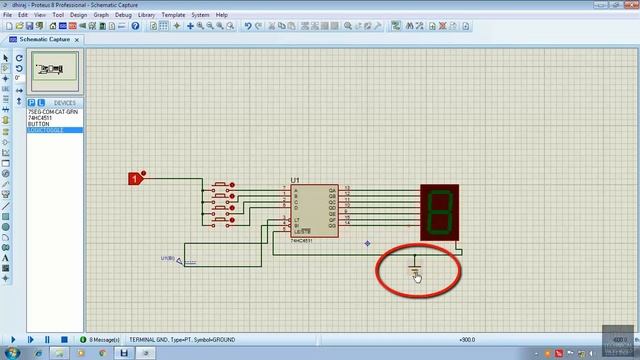
Task: Click the Rotate Clockwise icon
Action: pyautogui.click(x=19, y=58)
